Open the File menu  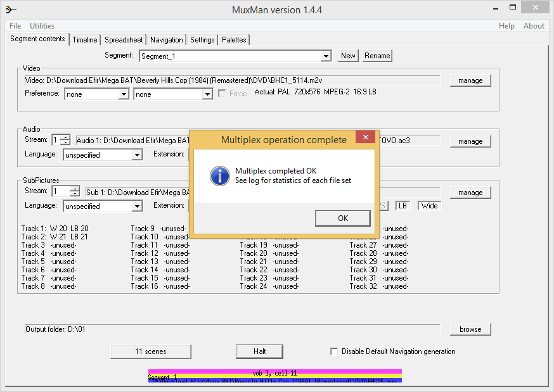[x=15, y=26]
